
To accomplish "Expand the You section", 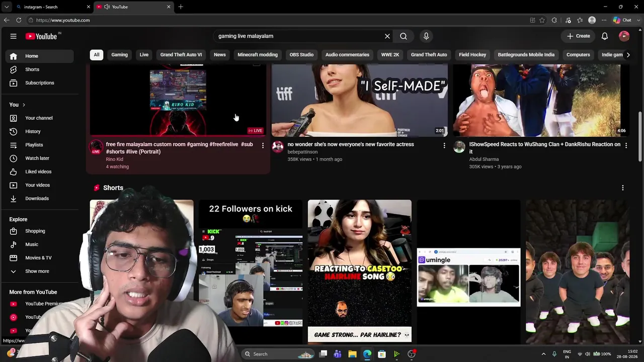I will pos(17,105).
